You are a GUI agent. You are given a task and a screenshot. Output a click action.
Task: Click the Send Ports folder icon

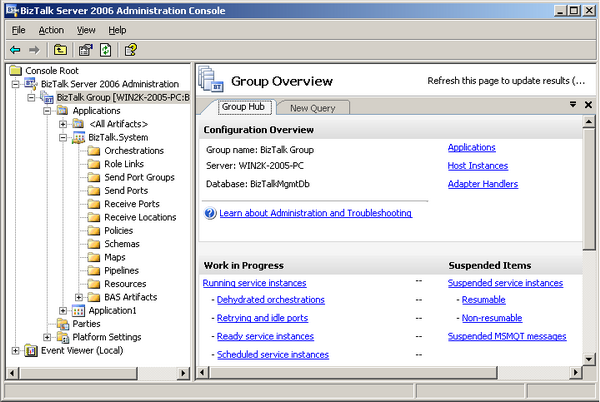point(94,190)
